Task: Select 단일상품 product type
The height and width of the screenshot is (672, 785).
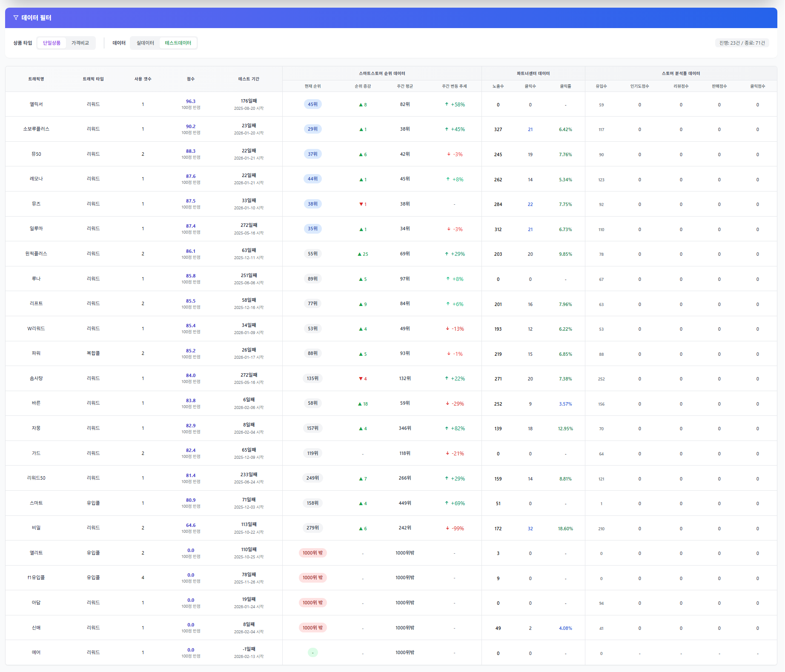Action: 52,43
